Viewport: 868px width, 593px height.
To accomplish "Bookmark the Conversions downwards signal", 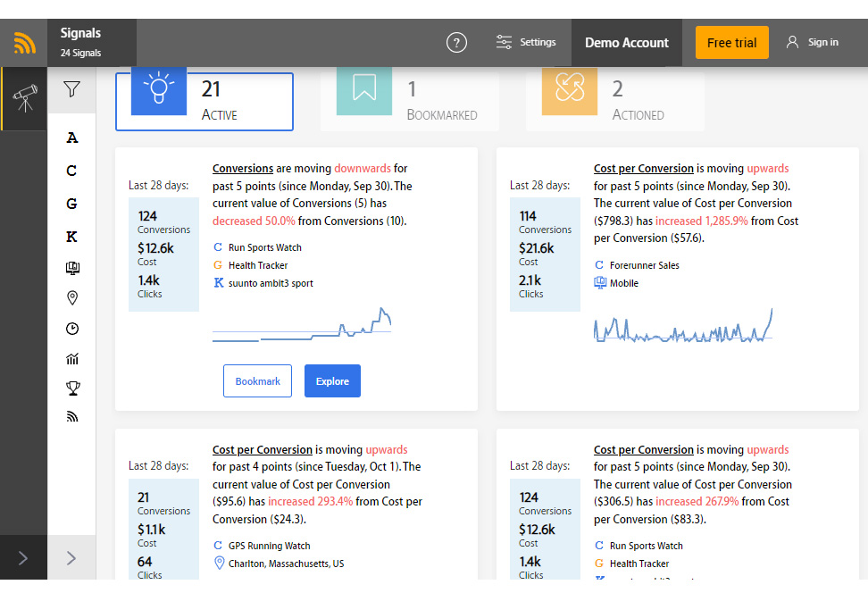I will (x=257, y=381).
